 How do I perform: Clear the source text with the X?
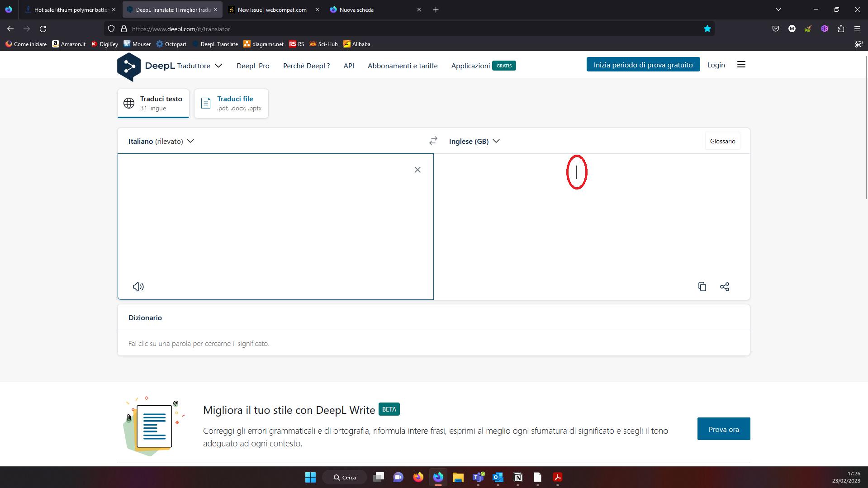[x=417, y=170]
